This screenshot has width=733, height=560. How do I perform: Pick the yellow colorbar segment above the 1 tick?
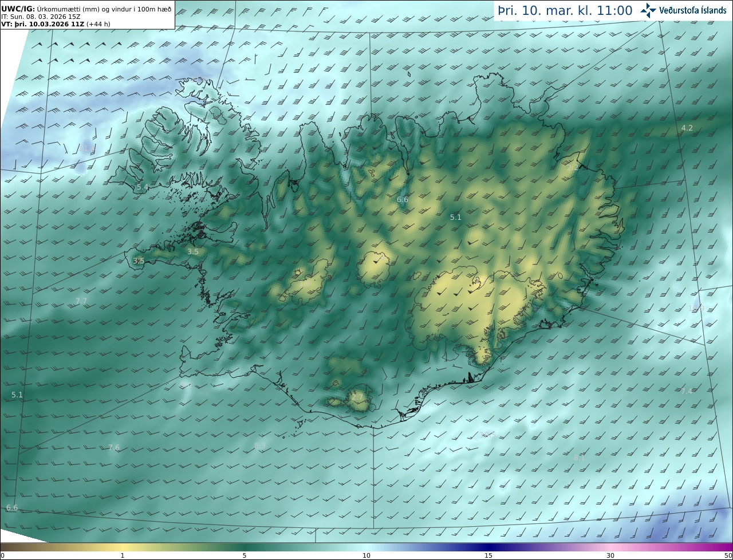(123, 547)
